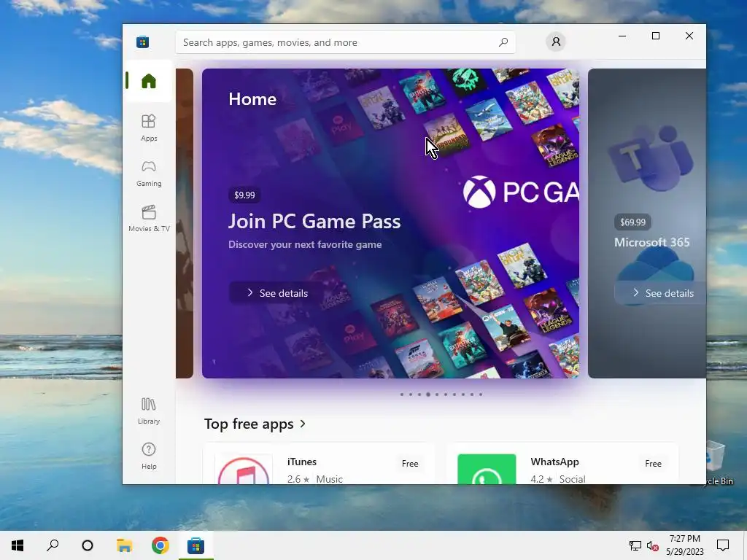Screen dimensions: 747x560
Task: Click the muted volume tray icon
Action: (x=653, y=545)
